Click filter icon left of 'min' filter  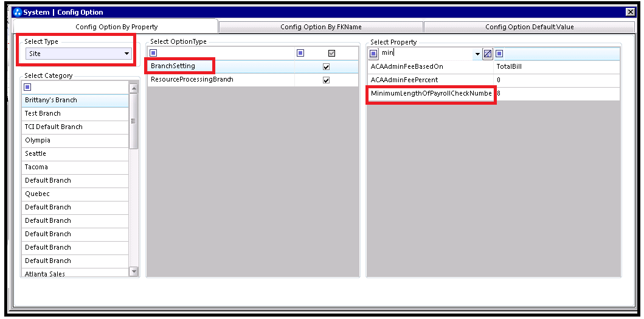coord(373,54)
